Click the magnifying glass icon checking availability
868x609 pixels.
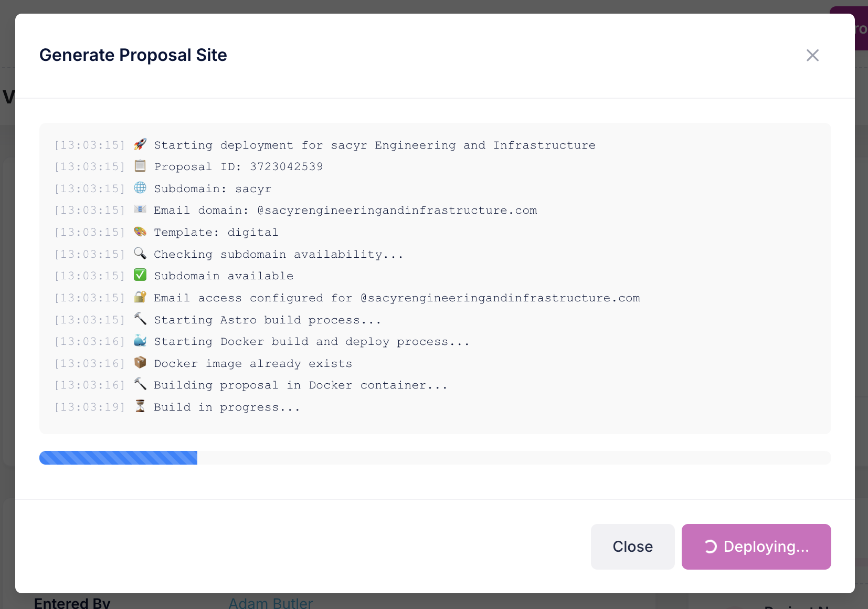pyautogui.click(x=140, y=254)
